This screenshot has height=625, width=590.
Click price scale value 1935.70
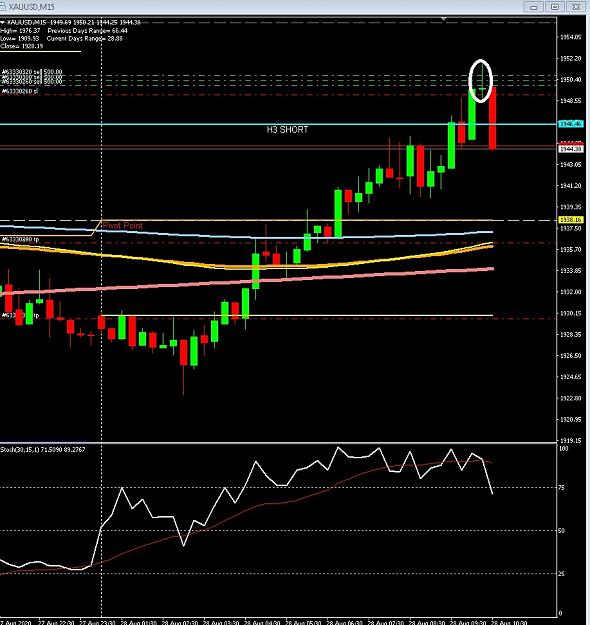click(570, 250)
